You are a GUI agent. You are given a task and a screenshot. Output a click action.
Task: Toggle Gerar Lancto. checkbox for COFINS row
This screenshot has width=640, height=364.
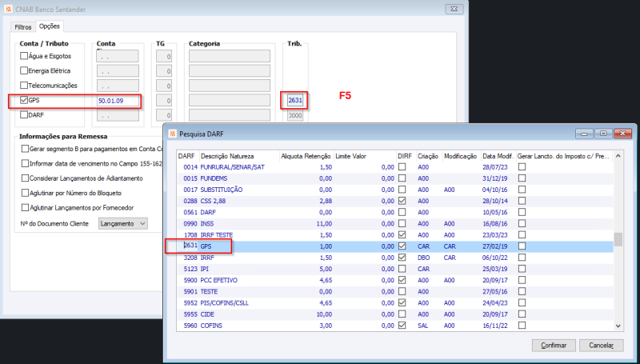tap(522, 326)
